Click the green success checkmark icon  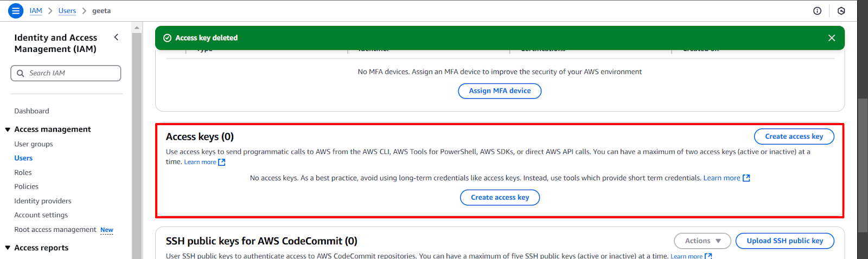pyautogui.click(x=168, y=38)
